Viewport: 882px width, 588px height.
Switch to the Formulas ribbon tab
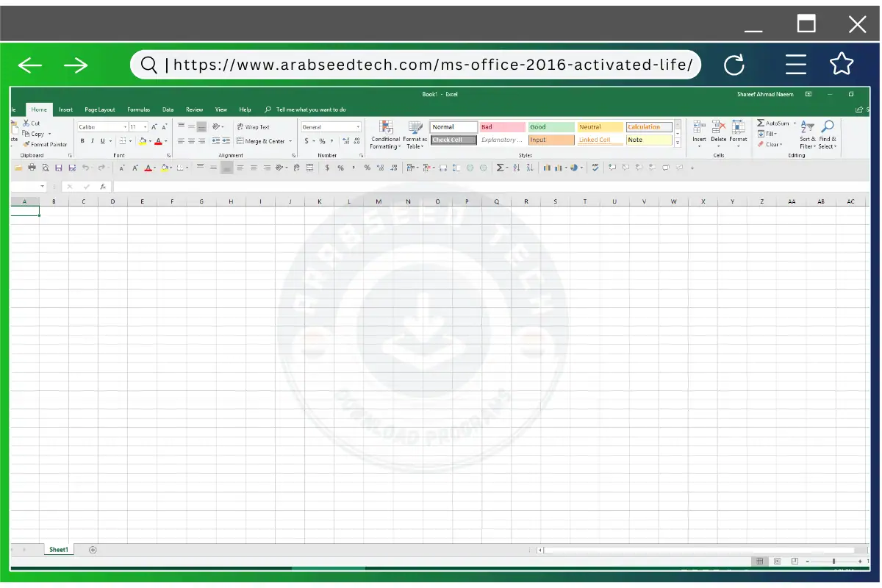[x=138, y=109]
